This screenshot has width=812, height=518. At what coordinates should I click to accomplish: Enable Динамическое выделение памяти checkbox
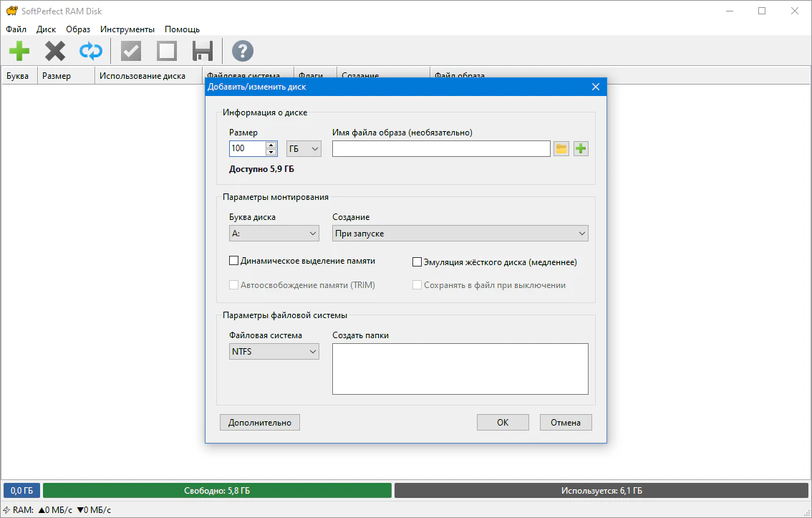click(x=233, y=261)
